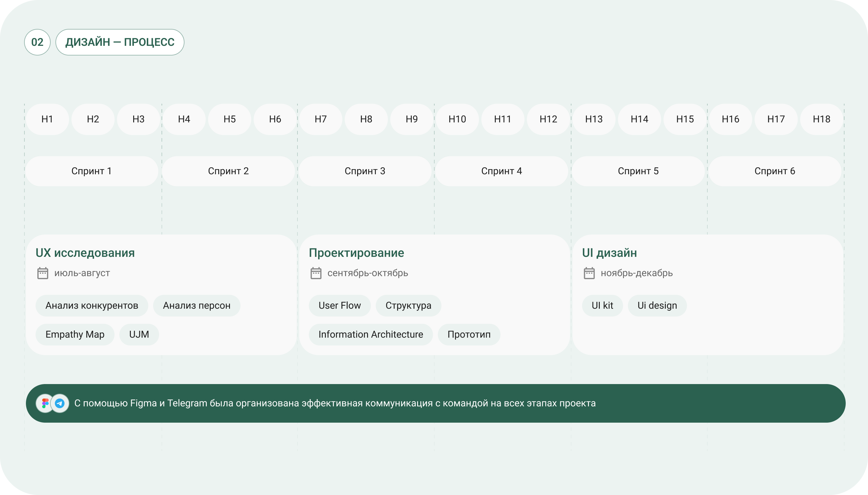The width and height of the screenshot is (868, 495).
Task: Click calendar icon beside ноябрь-декабрь
Action: point(589,273)
